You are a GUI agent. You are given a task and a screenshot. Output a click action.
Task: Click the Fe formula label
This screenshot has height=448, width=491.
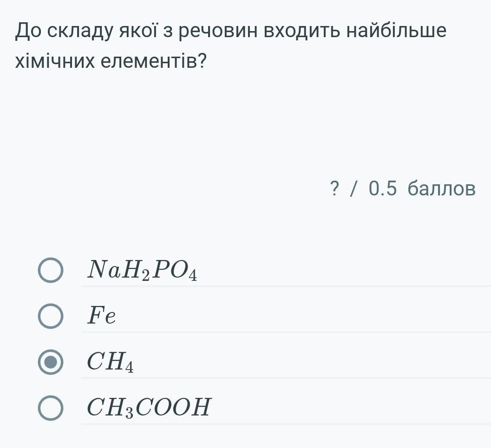pyautogui.click(x=102, y=317)
